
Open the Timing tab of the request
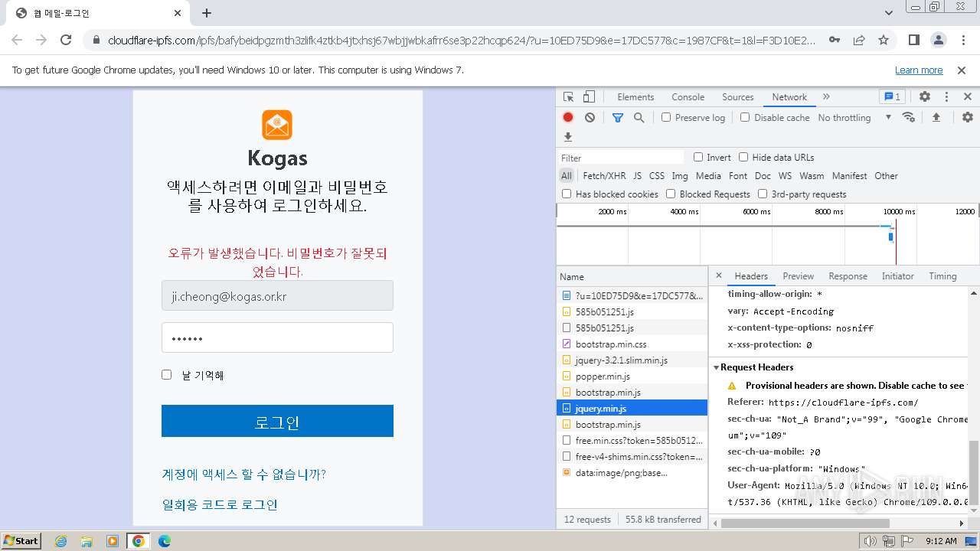(942, 276)
